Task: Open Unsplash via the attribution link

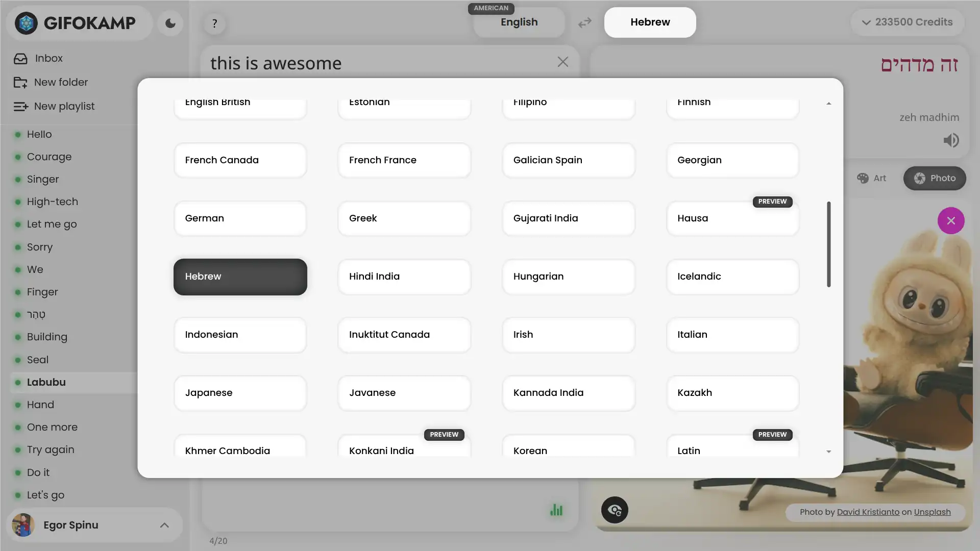Action: click(932, 512)
